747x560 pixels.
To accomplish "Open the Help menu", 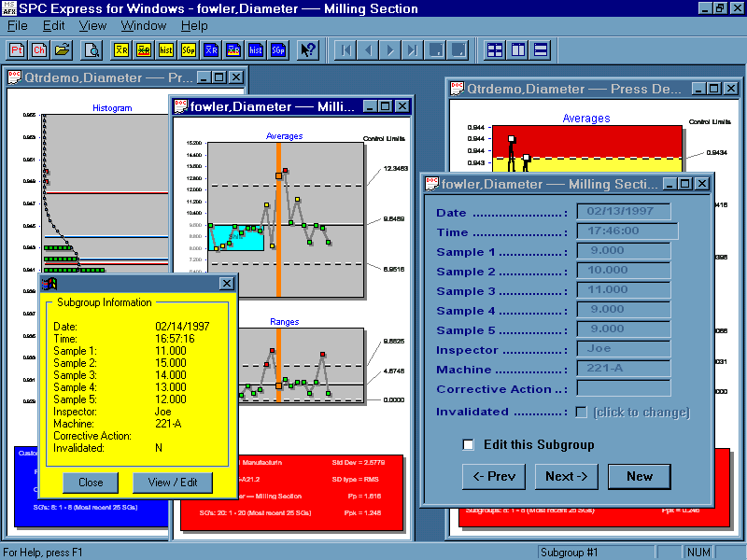I will click(x=194, y=26).
